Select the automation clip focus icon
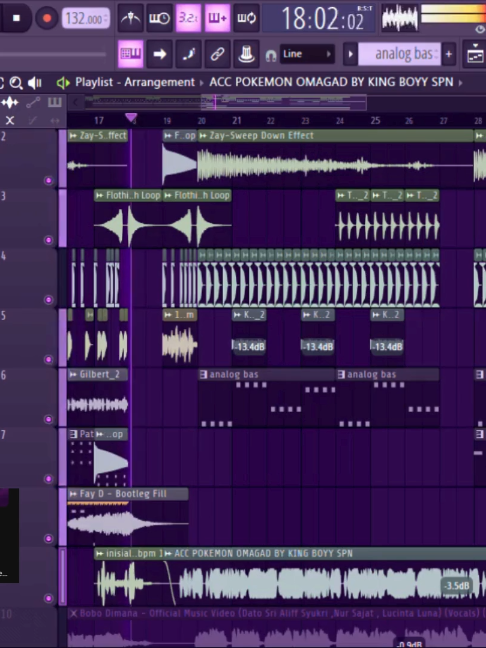 [x=33, y=102]
